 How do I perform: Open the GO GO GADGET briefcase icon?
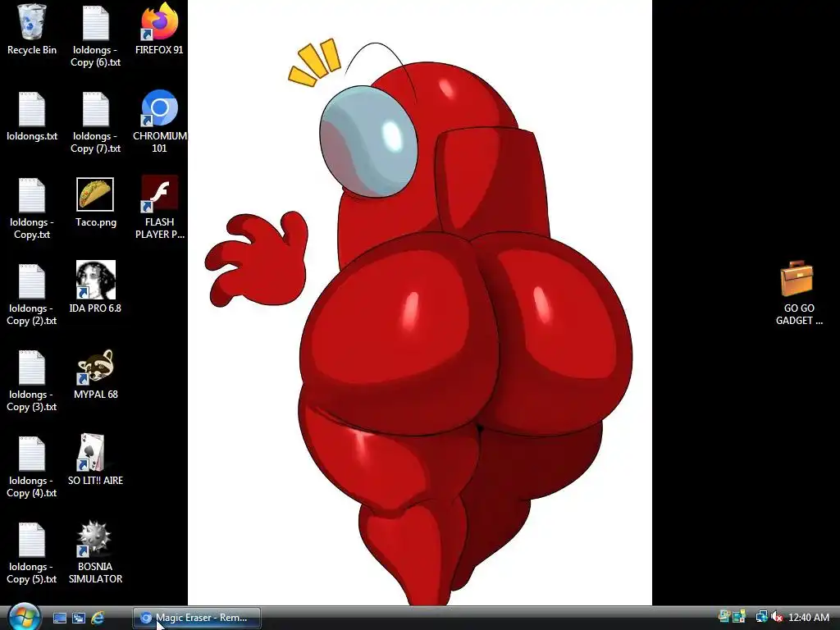click(x=798, y=293)
